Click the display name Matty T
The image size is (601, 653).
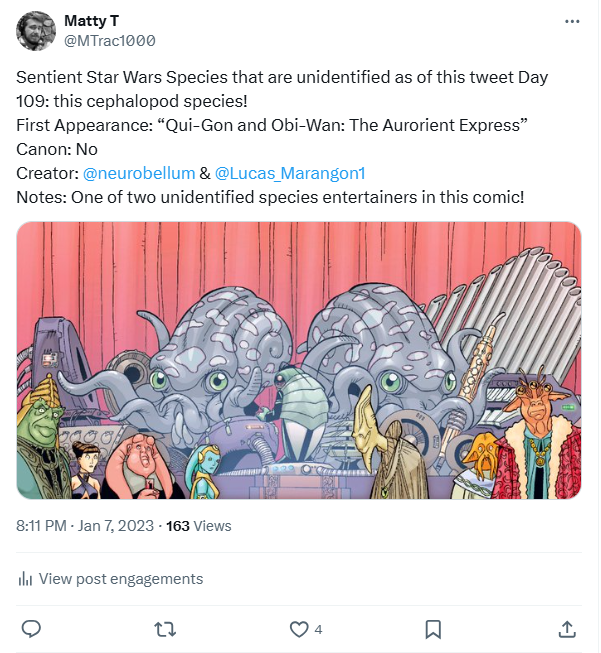coord(91,21)
